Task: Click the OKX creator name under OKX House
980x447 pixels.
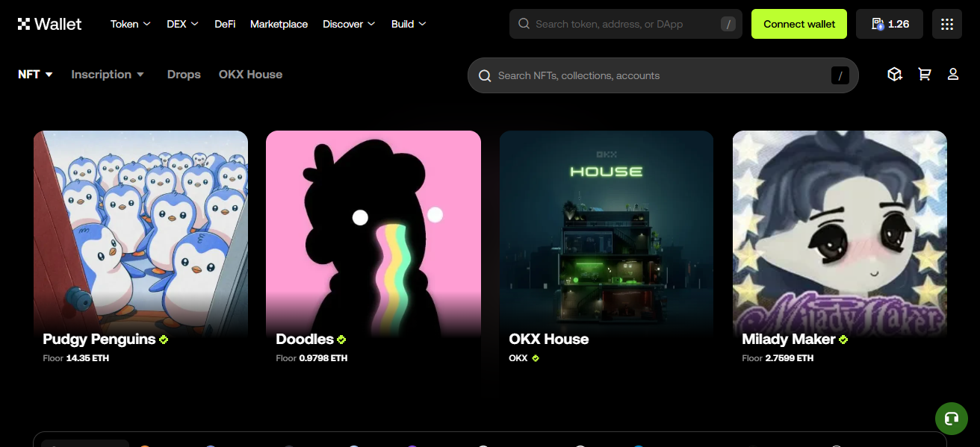Action: pos(518,358)
